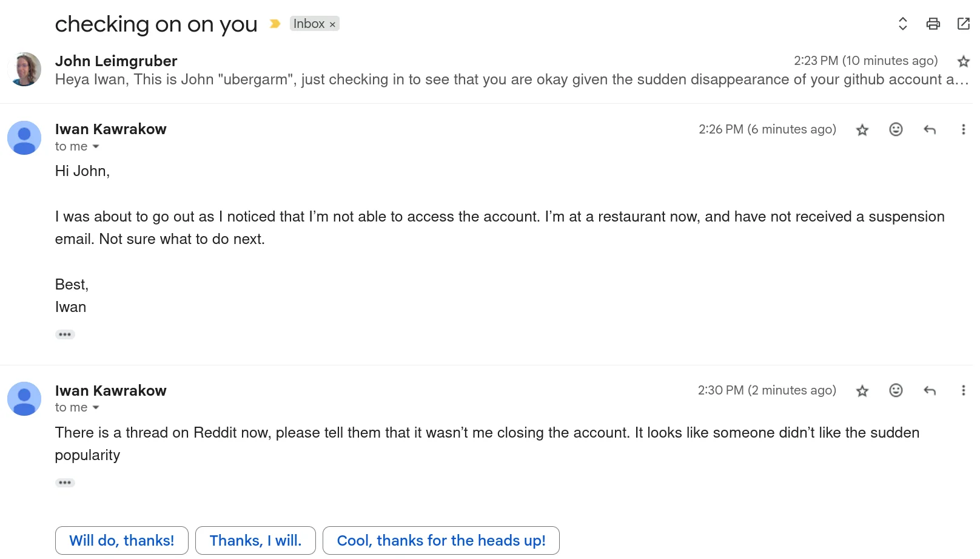Print all messages in this conversation
980x559 pixels.
[933, 24]
